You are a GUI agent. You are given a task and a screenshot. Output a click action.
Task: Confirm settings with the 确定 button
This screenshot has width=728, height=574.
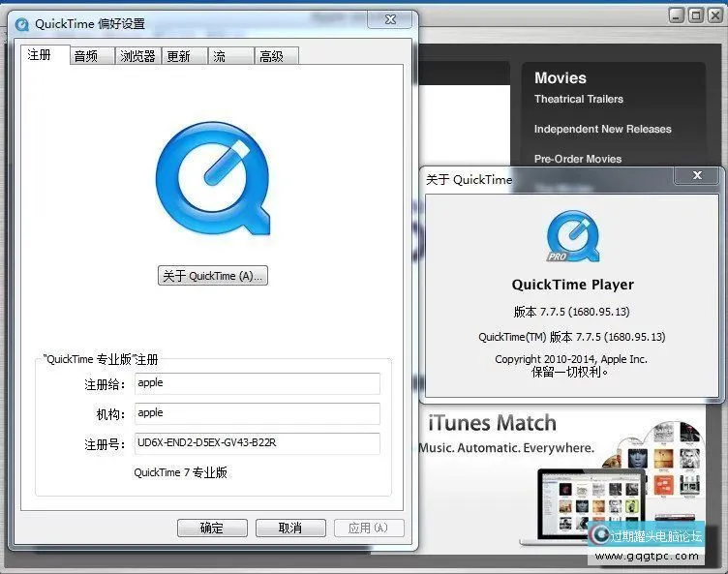[211, 528]
